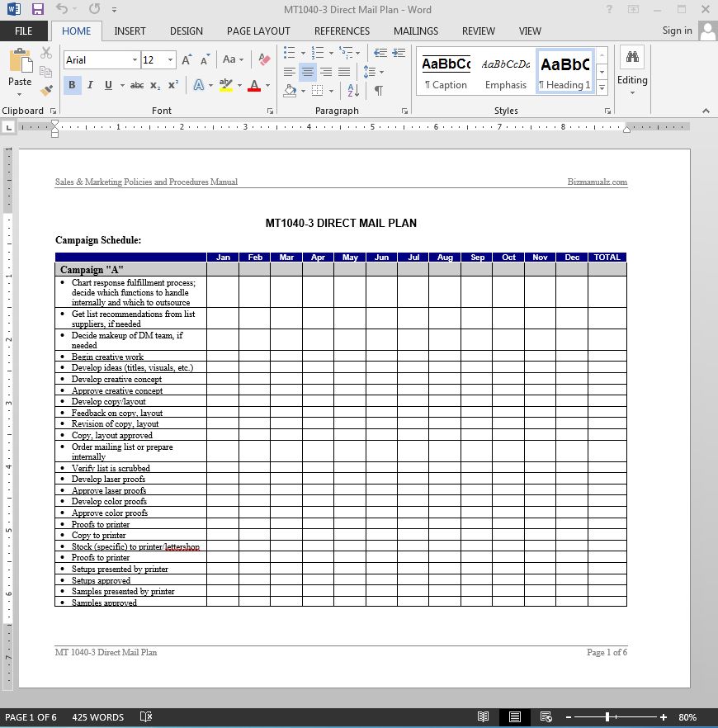Apply Superscript formatting
The image size is (718, 728).
(173, 86)
